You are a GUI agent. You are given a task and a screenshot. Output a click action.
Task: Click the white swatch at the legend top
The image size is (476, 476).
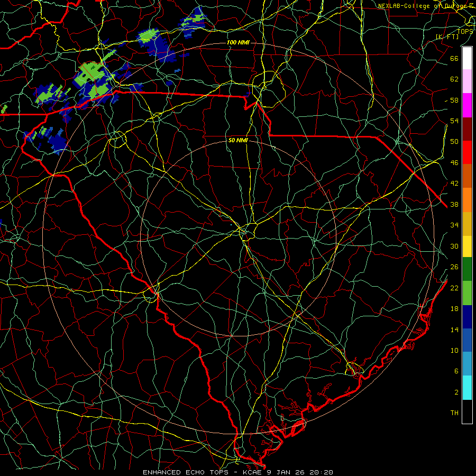pos(467,58)
